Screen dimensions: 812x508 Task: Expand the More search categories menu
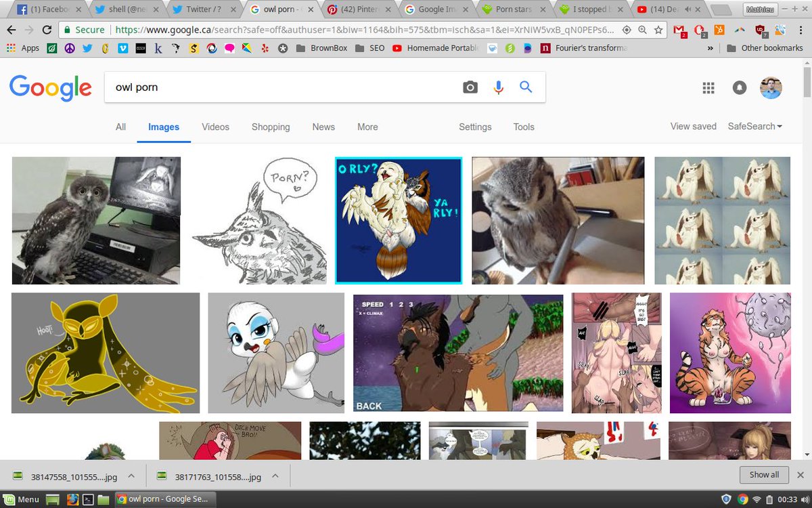(367, 127)
